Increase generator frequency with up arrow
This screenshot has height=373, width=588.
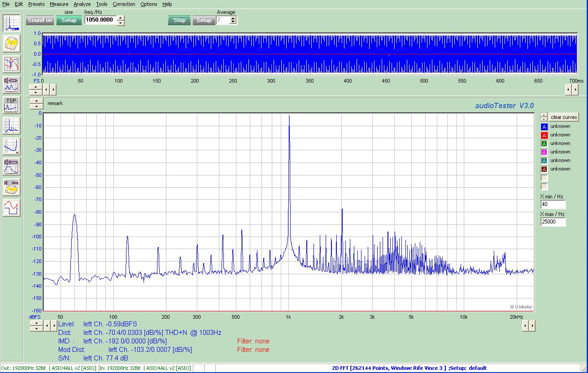point(121,18)
